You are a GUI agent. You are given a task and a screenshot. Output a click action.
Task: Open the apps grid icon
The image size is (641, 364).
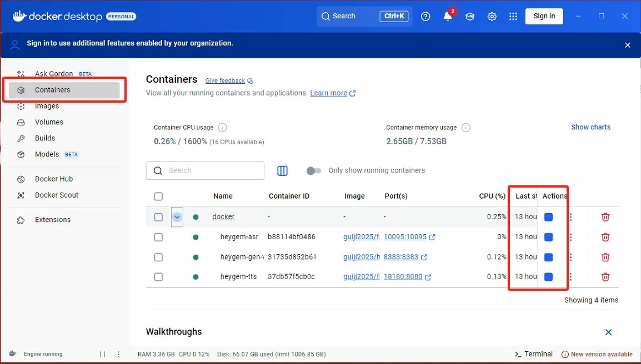pyautogui.click(x=513, y=16)
